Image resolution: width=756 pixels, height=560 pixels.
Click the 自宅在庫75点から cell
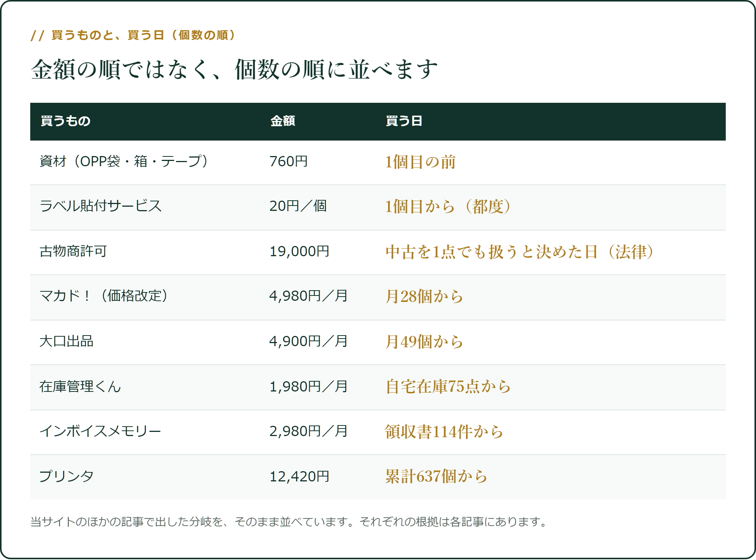[448, 387]
